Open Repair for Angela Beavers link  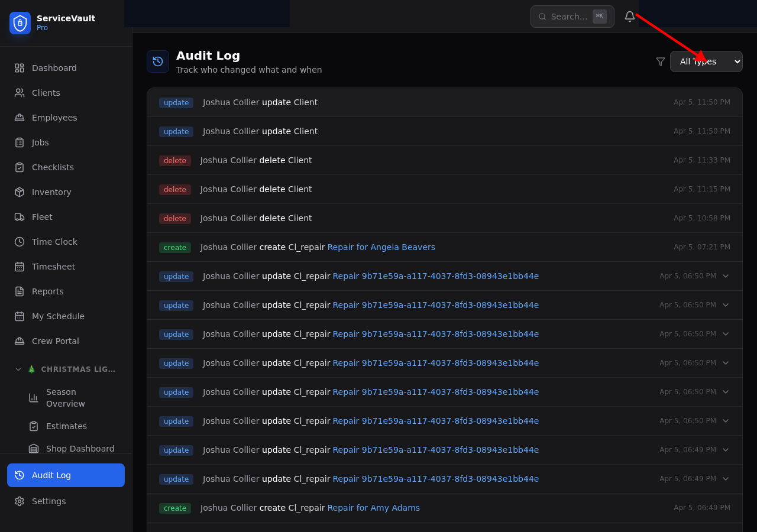tap(381, 247)
